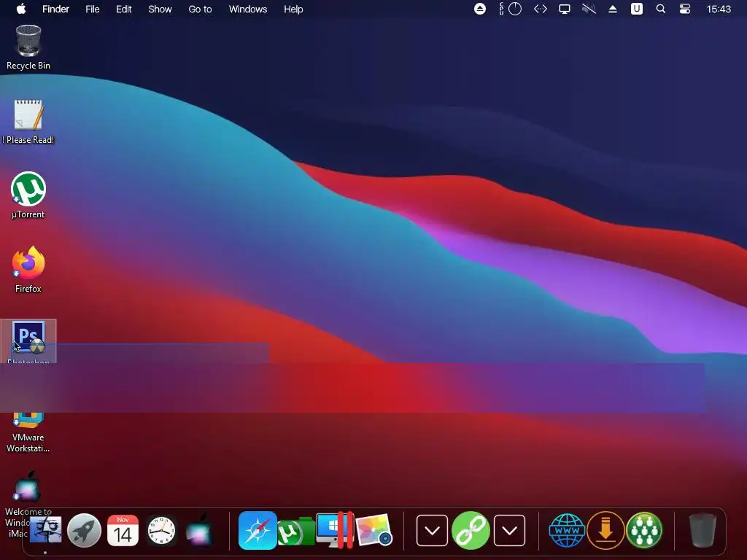Open the Go to menu
The image size is (747, 560).
[200, 9]
